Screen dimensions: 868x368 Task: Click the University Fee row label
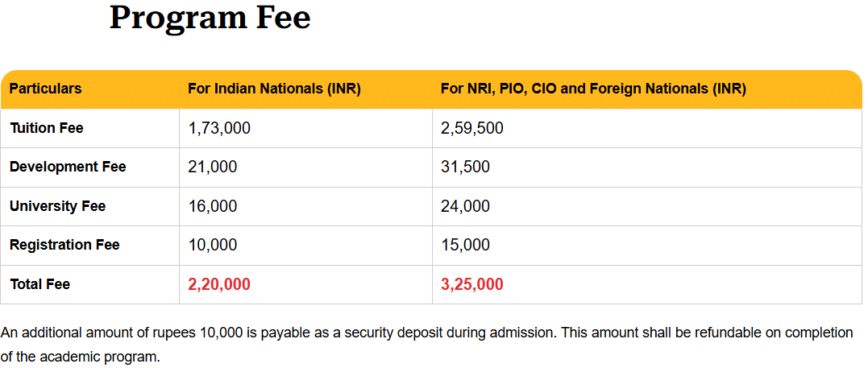coord(57,206)
